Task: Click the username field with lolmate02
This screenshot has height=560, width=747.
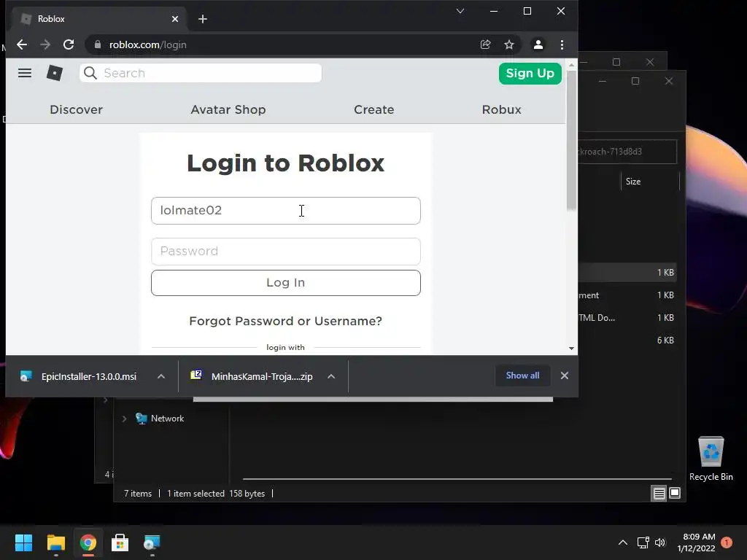Action: 286,211
